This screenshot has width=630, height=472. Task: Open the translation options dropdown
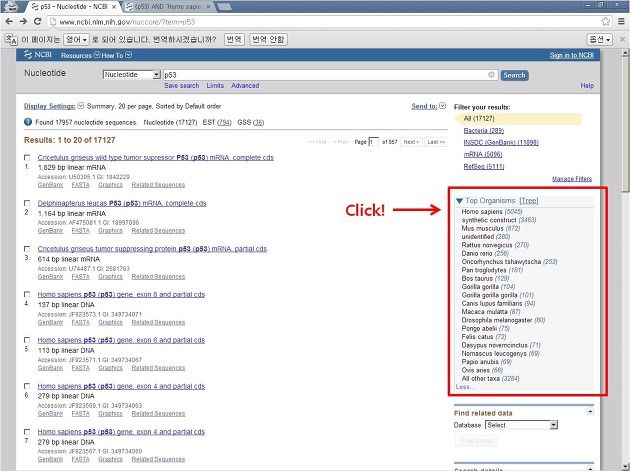[x=599, y=39]
